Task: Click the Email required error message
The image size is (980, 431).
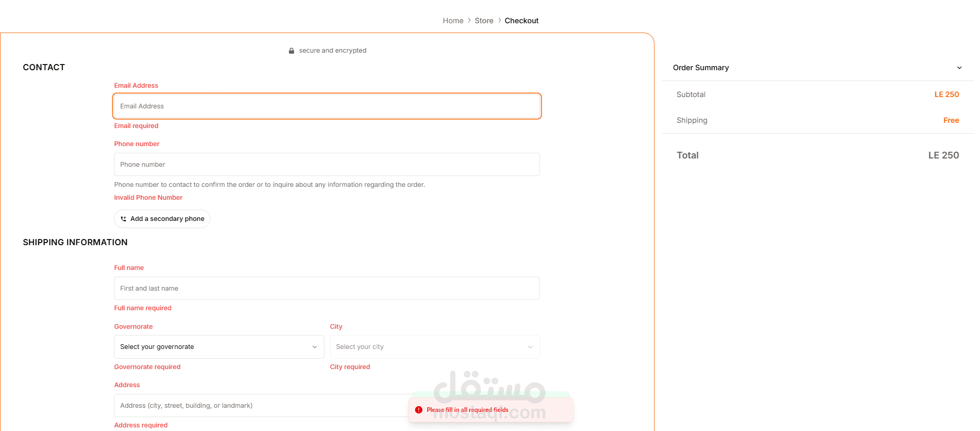Action: pyautogui.click(x=136, y=126)
